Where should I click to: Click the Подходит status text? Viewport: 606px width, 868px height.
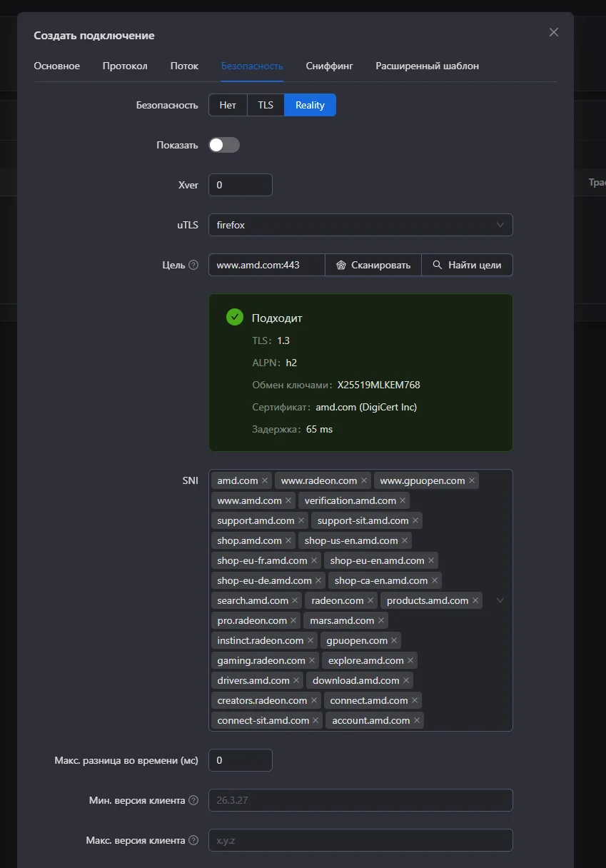[x=277, y=318]
